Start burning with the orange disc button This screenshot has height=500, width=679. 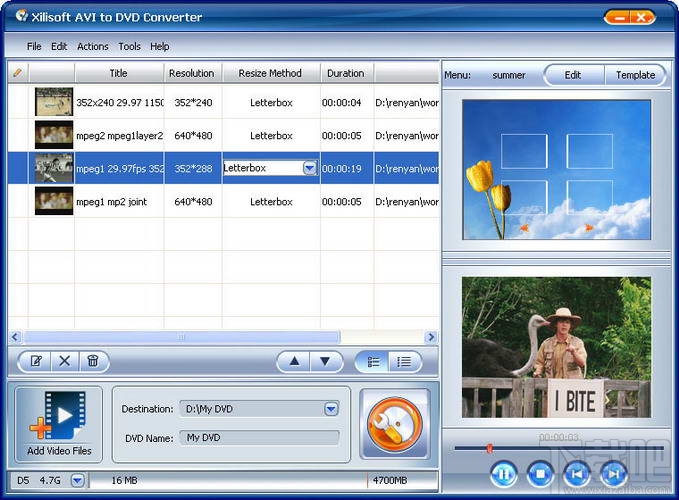(394, 424)
